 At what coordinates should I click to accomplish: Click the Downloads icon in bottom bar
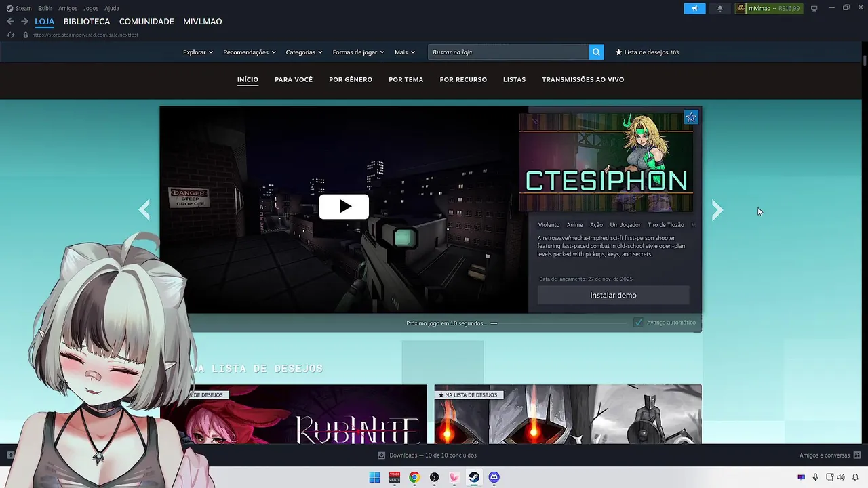coord(382,455)
